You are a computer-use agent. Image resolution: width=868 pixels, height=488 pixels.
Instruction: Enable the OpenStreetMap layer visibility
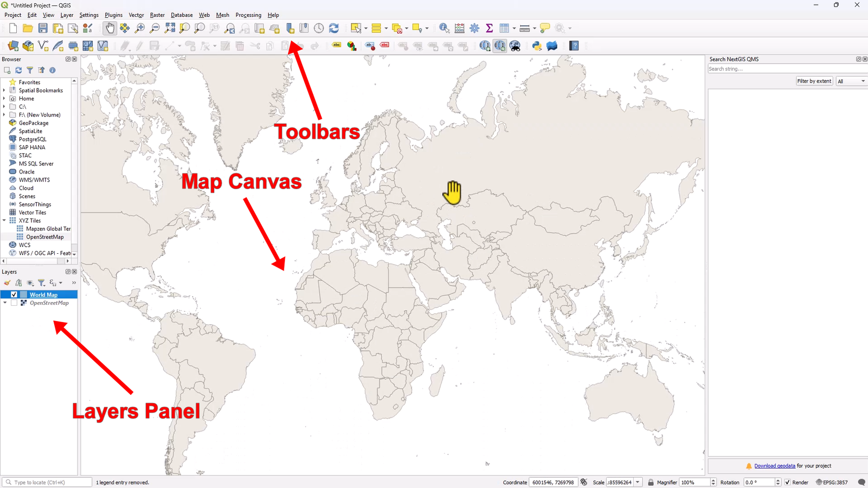tap(14, 303)
